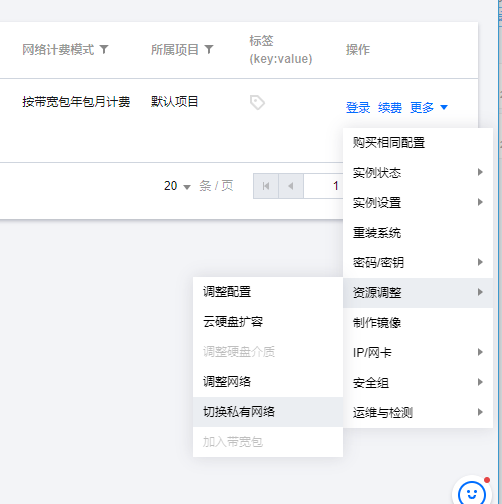Click the page number input field
This screenshot has height=504, width=502.
click(323, 186)
